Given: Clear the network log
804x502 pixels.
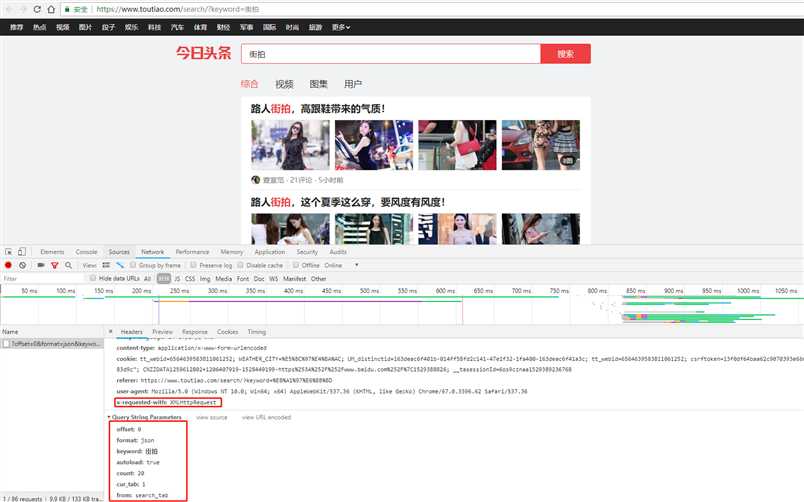Looking at the screenshot, I should pyautogui.click(x=23, y=265).
